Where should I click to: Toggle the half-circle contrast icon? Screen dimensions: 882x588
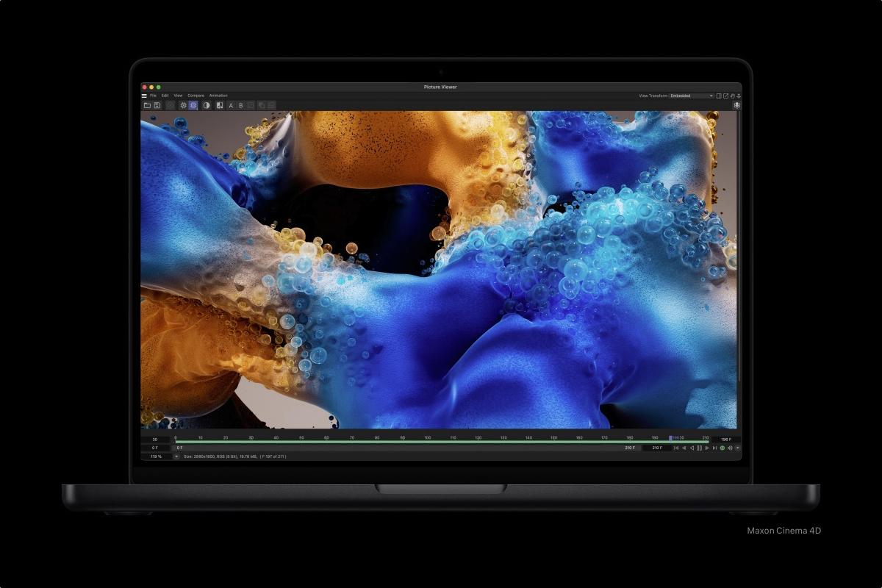[207, 106]
